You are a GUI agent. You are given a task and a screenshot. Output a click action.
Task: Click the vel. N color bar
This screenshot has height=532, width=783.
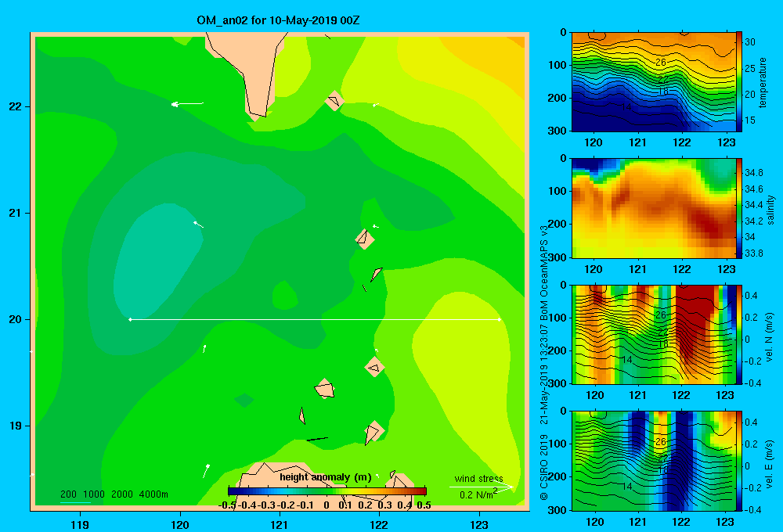point(738,334)
